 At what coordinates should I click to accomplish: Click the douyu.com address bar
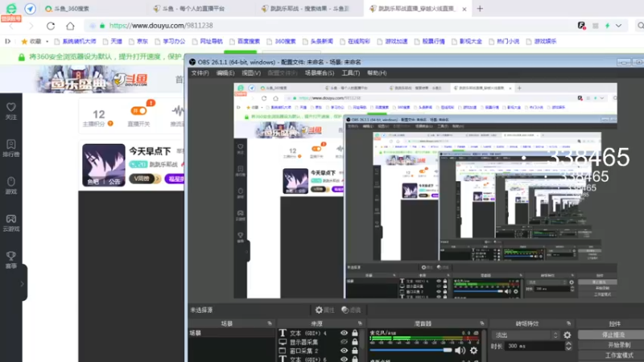tap(328, 26)
